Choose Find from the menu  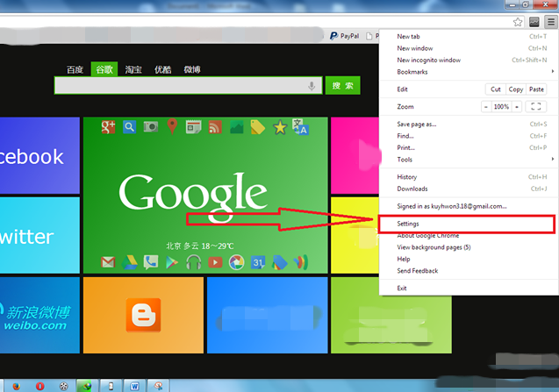[469, 136]
